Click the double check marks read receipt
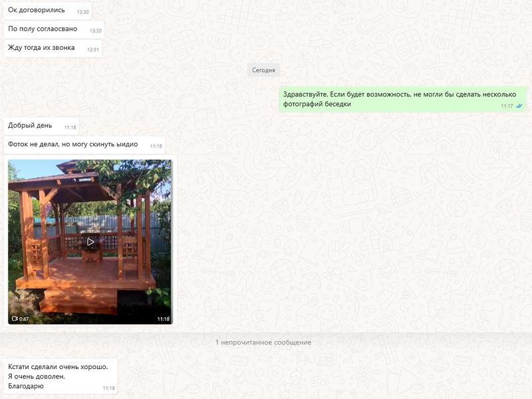 [519, 106]
